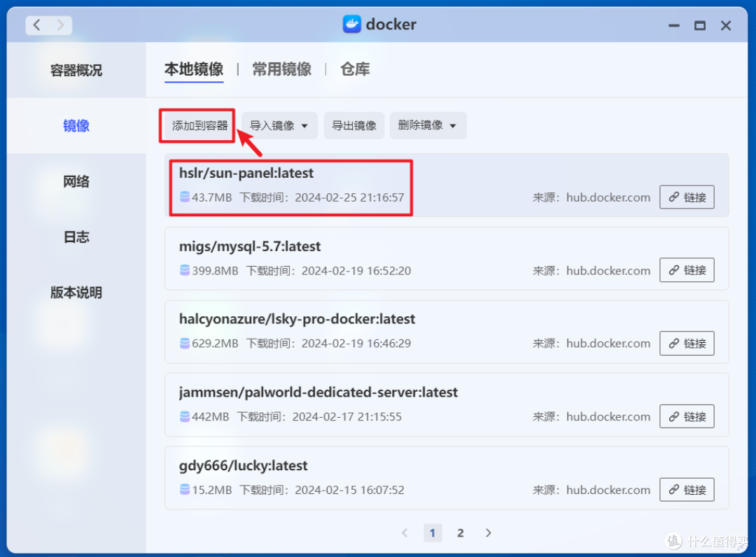
Task: Open 日志 from the sidebar
Action: [x=76, y=237]
